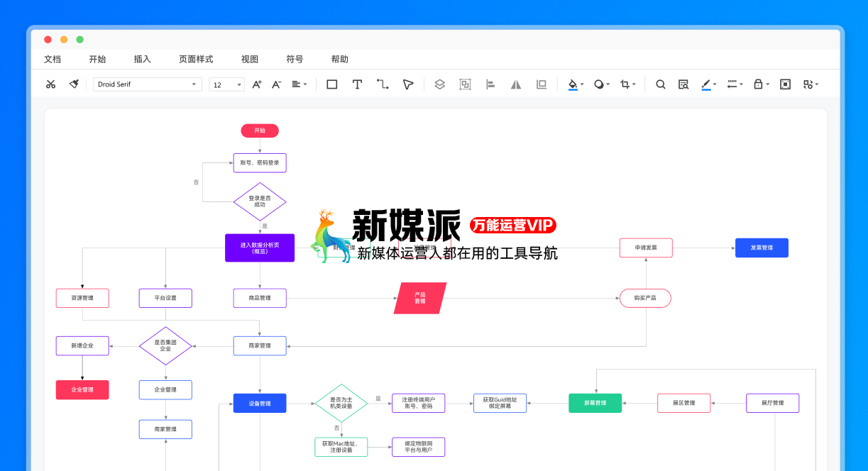Select the red 开始 start node
The image size is (868, 471).
point(260,131)
